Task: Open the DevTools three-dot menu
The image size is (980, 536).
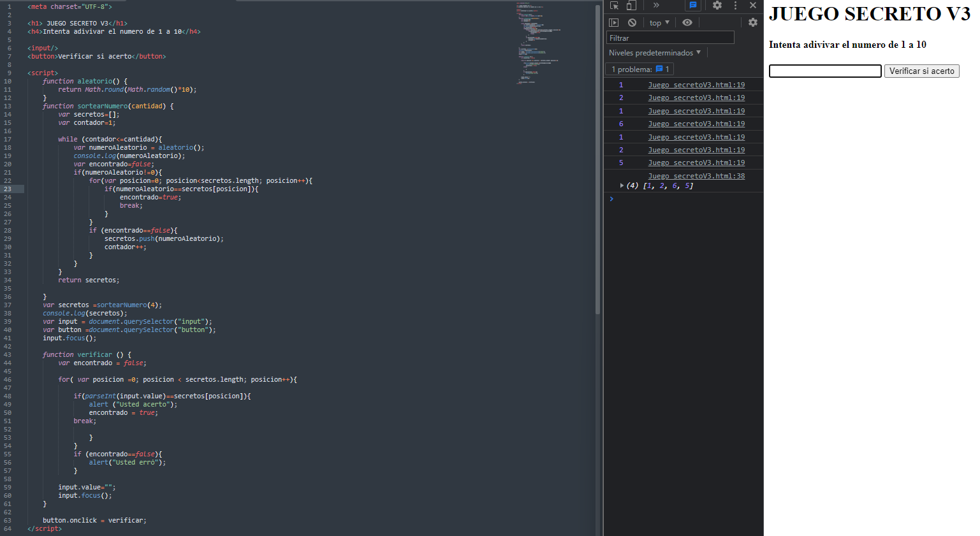Action: pos(735,5)
